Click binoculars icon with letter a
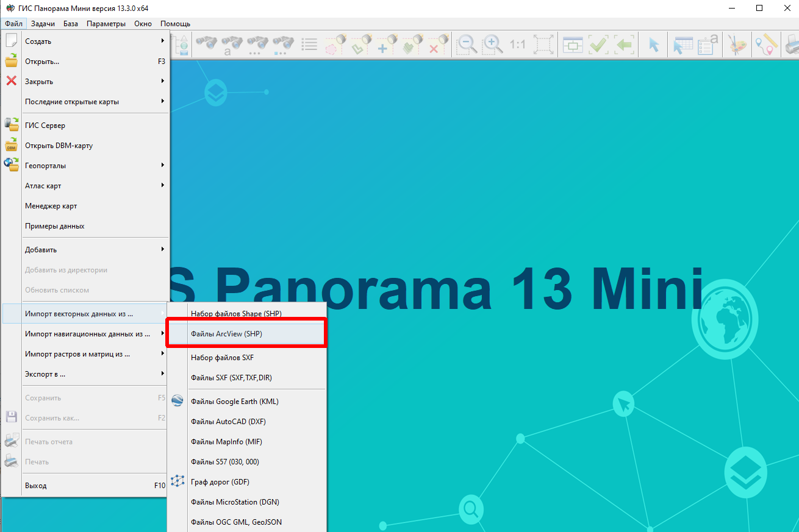 pyautogui.click(x=232, y=44)
